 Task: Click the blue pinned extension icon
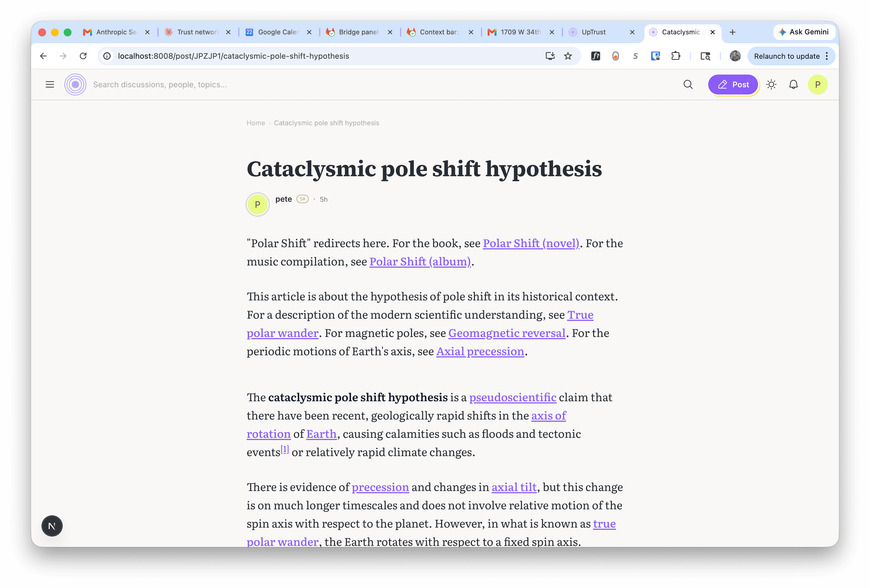[656, 56]
